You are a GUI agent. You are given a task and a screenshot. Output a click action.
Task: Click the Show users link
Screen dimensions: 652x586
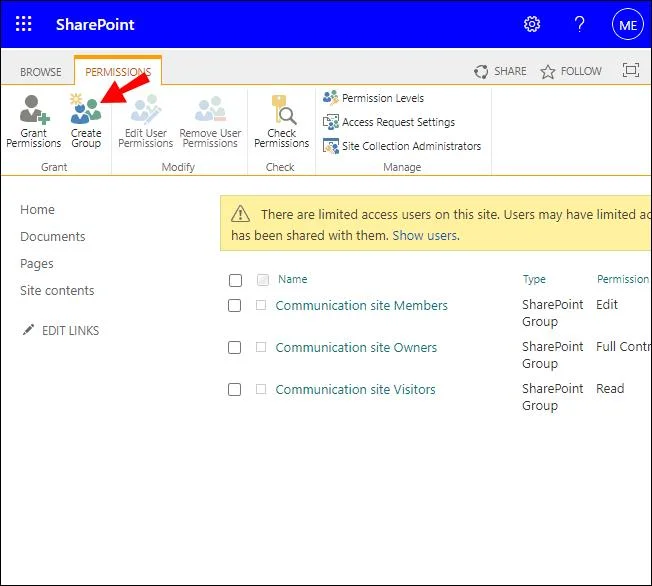coord(426,236)
